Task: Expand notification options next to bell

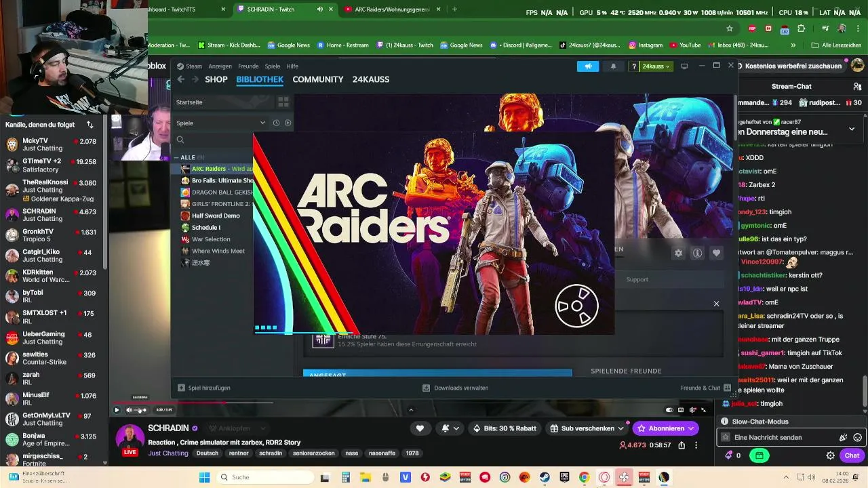Action: coord(456,428)
